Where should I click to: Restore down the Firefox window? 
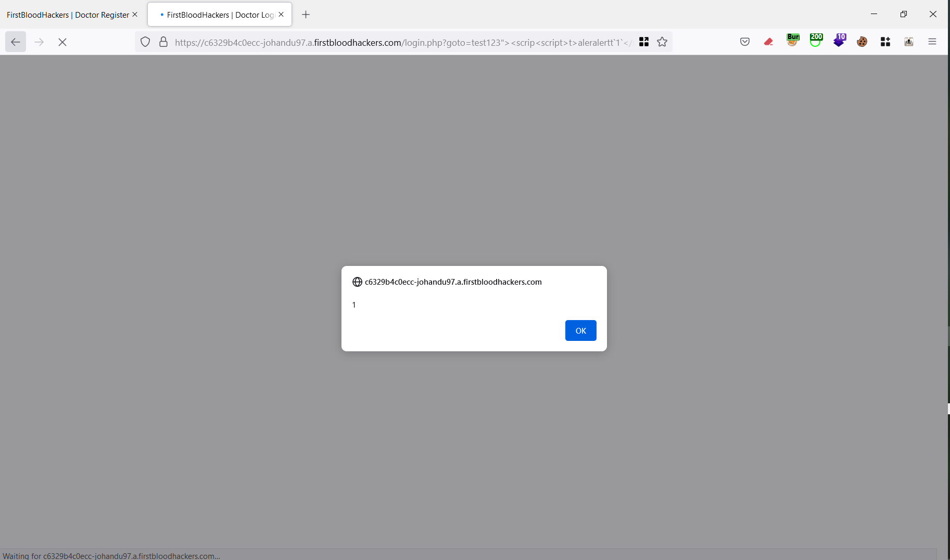(904, 14)
